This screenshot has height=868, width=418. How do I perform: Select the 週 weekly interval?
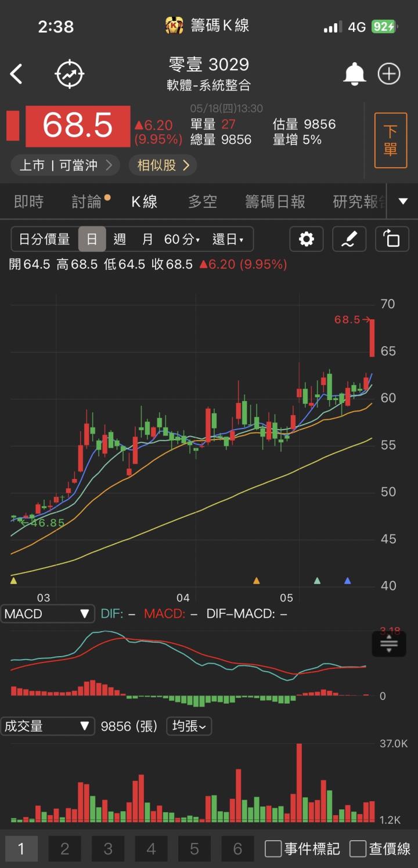[120, 239]
